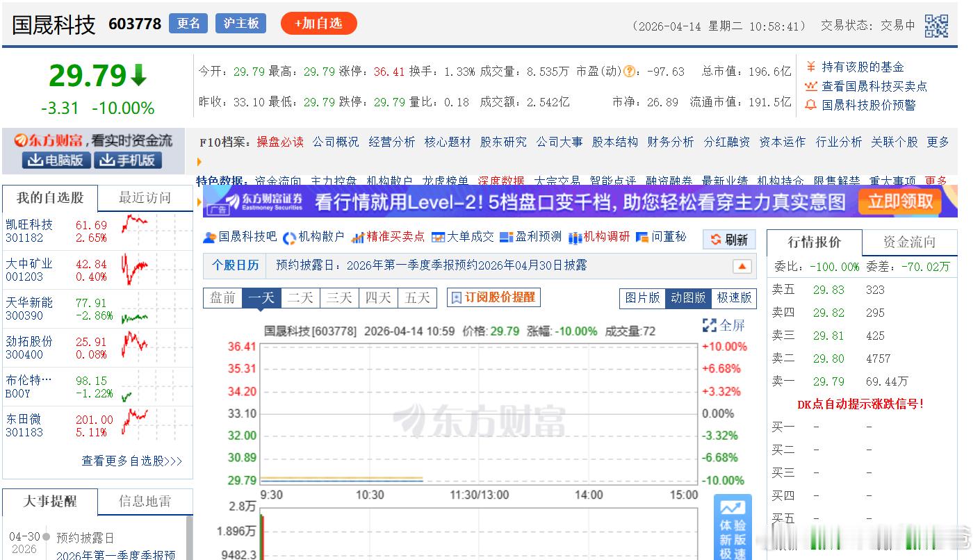Open 查看更多自选股>>> link
980x560 pixels.
[x=132, y=461]
